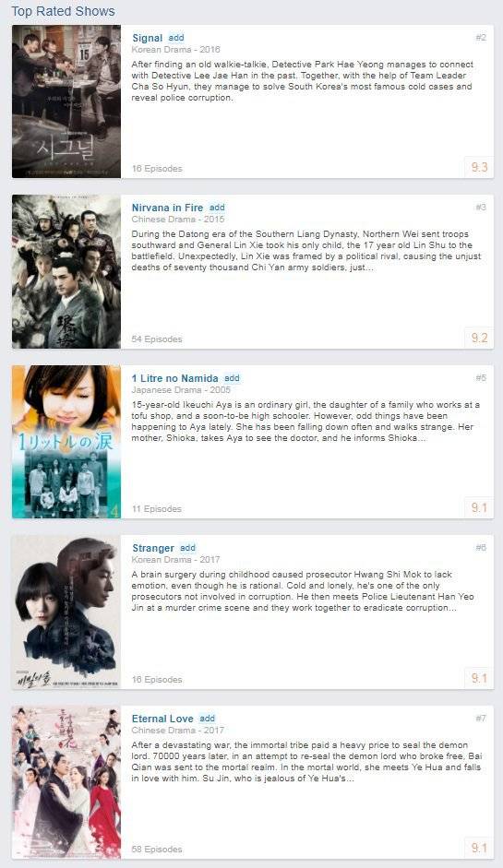Add Signal to your list
The height and width of the screenshot is (868, 503).
tap(176, 38)
